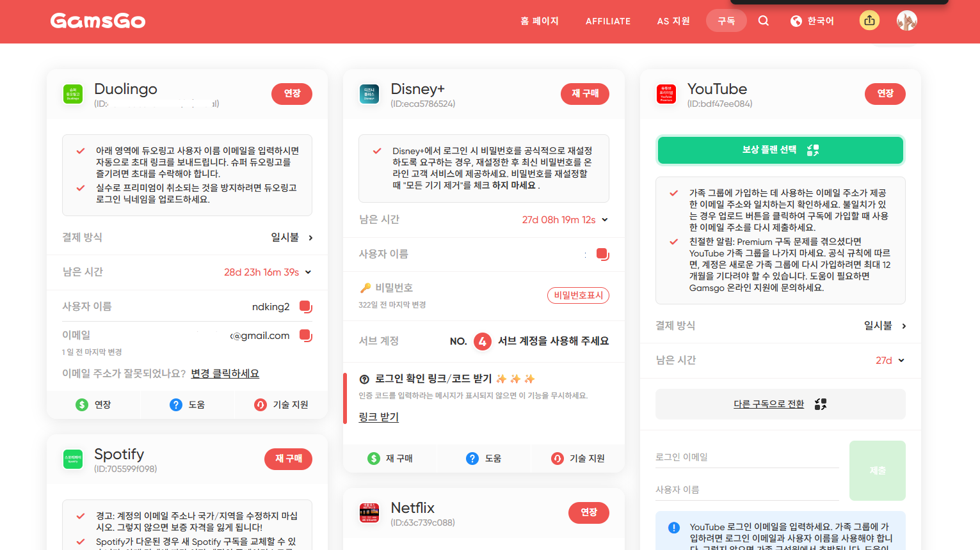Click the Disney+ ID eca5786524 text

423,104
